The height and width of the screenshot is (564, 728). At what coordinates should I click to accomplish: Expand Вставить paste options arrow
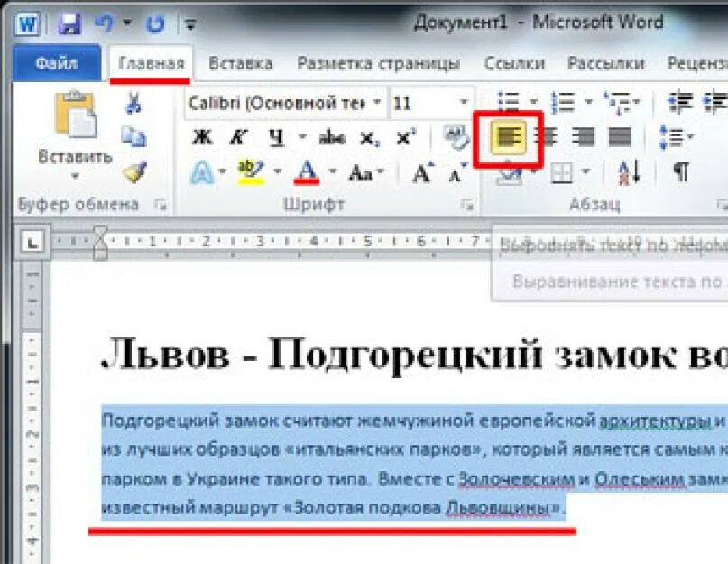(x=75, y=176)
